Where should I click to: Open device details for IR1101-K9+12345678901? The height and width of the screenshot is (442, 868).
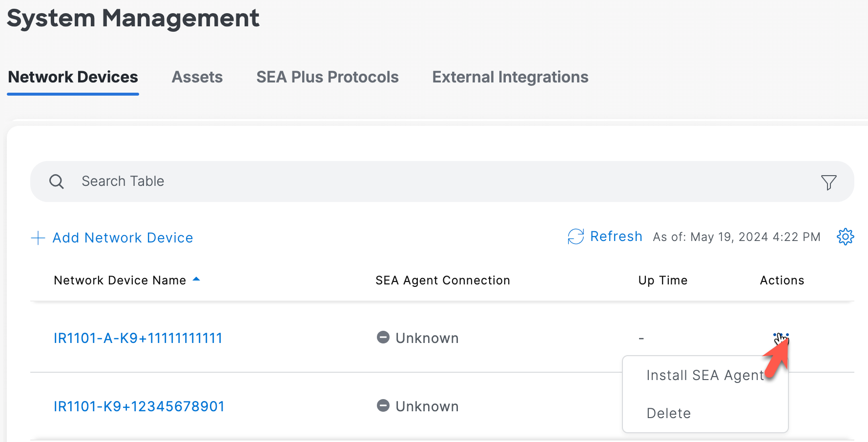[x=139, y=405]
